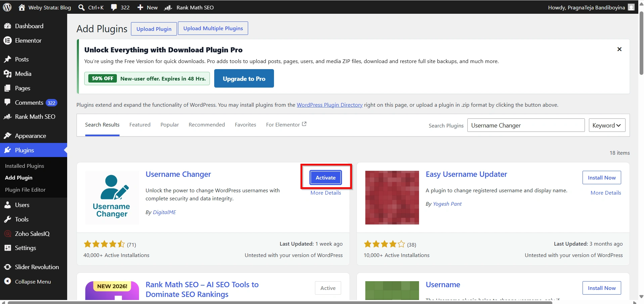Viewport: 644px width, 304px height.
Task: Click the Tools wrench icon
Action: coord(7,219)
